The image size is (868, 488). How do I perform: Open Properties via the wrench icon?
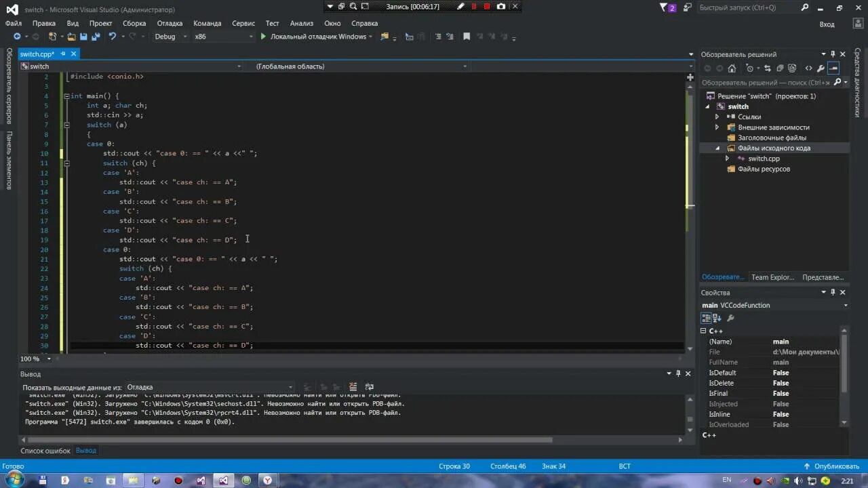(821, 68)
